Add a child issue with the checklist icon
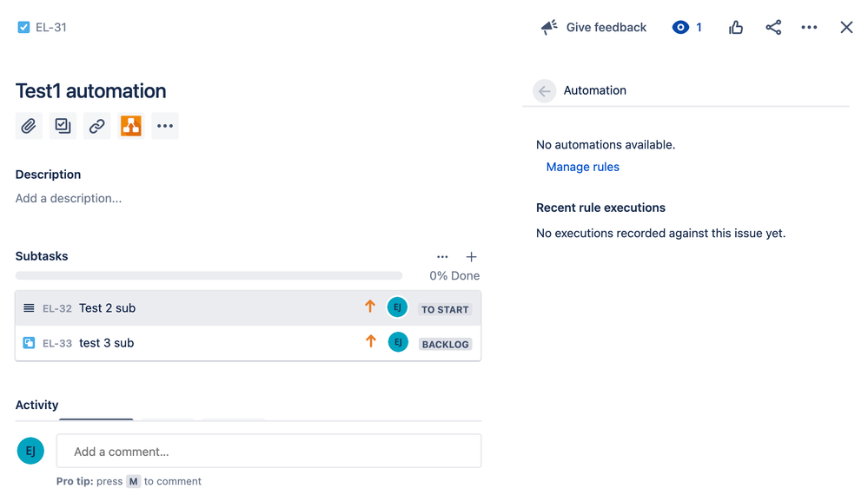 coord(63,126)
